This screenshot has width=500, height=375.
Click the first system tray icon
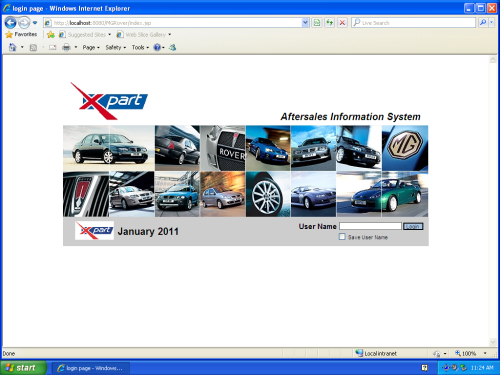click(x=446, y=368)
